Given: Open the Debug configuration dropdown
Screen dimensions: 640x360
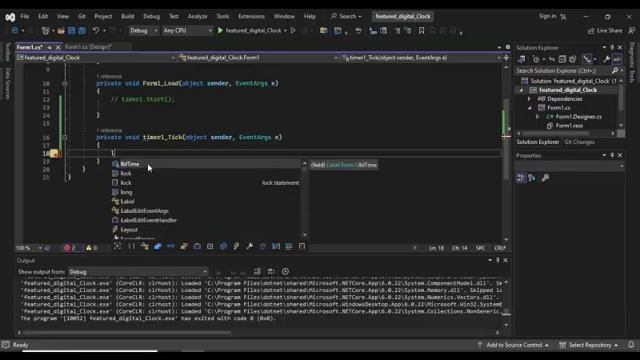Looking at the screenshot, I should coord(144,31).
